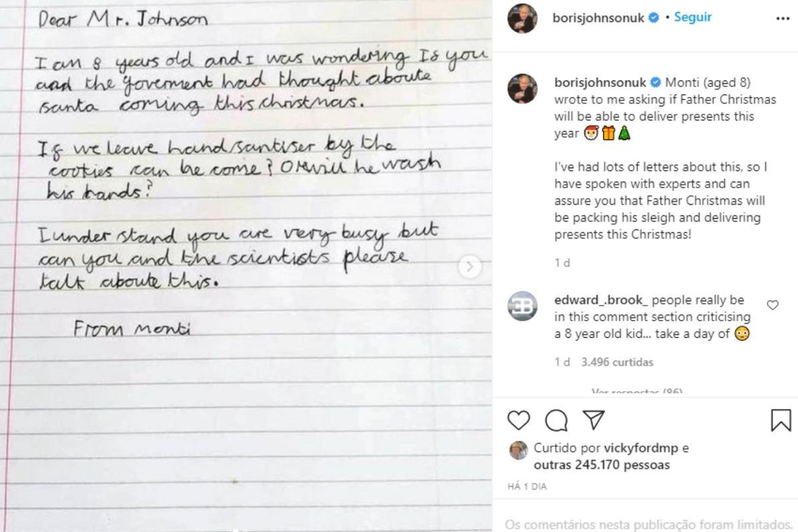
Task: Click edward_.brook_ avatar icon
Action: click(x=523, y=306)
